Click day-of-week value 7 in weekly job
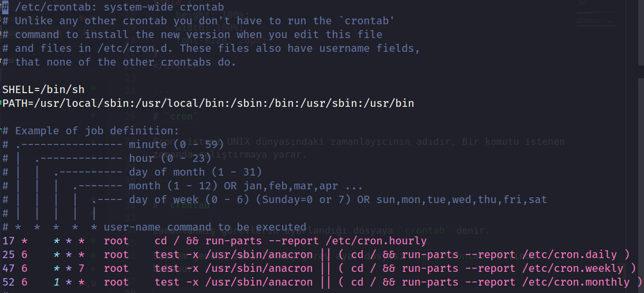 click(81, 268)
